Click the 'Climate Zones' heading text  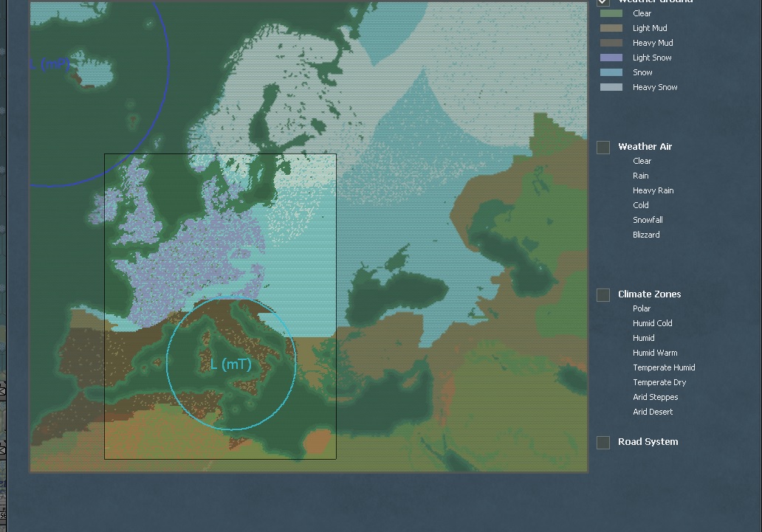click(x=649, y=294)
